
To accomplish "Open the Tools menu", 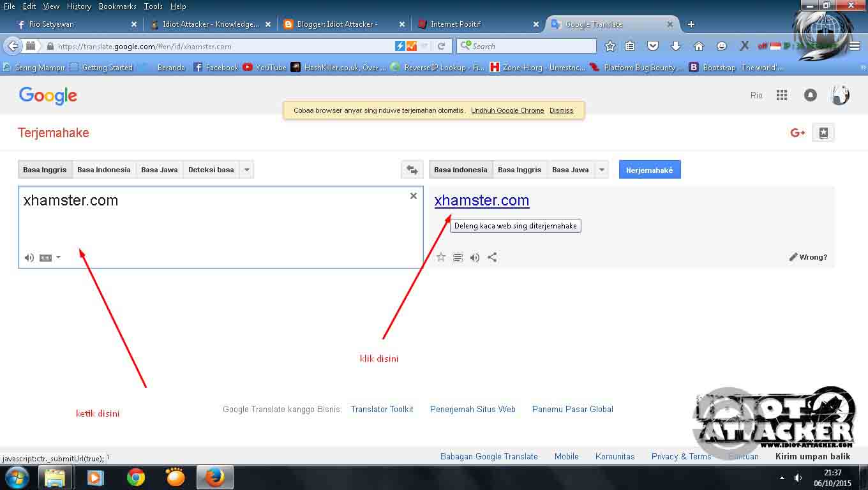I will (x=153, y=6).
